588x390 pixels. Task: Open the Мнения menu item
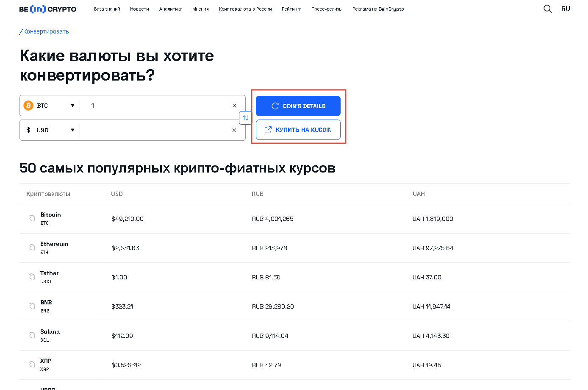[200, 9]
